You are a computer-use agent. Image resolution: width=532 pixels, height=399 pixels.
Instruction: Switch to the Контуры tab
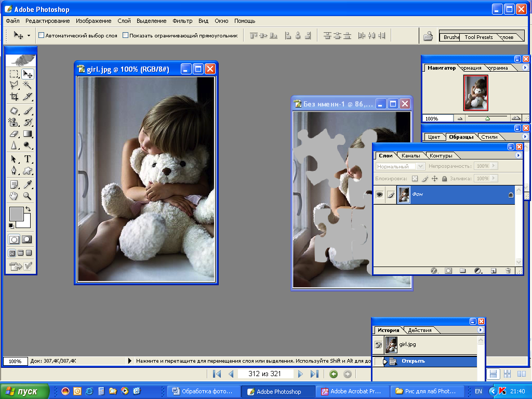[x=441, y=156]
